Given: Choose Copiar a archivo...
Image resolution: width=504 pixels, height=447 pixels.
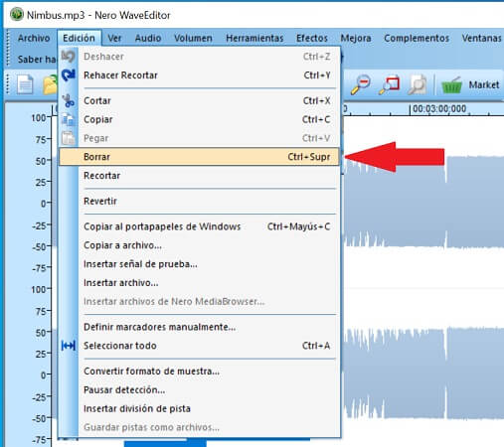Looking at the screenshot, I should click(x=199, y=245).
